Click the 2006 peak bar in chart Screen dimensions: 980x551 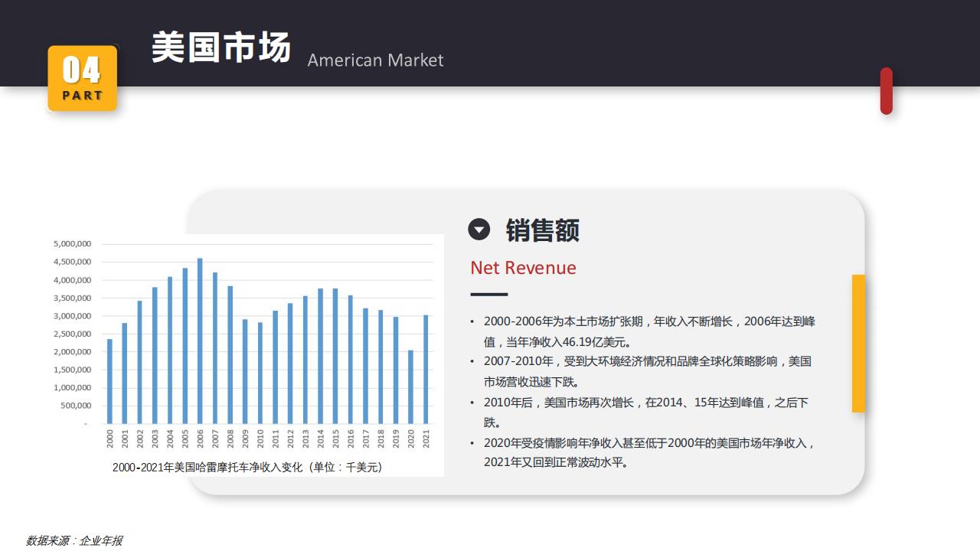pos(200,341)
